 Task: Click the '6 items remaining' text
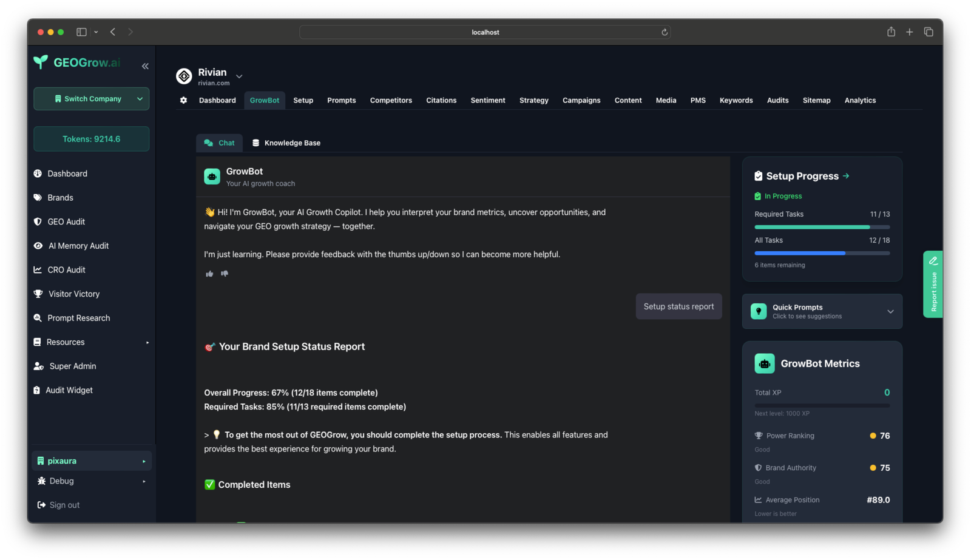click(x=780, y=265)
